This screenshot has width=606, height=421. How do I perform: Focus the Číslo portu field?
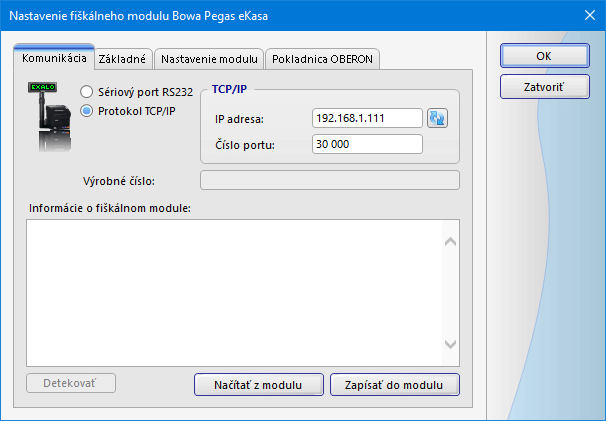(x=367, y=145)
